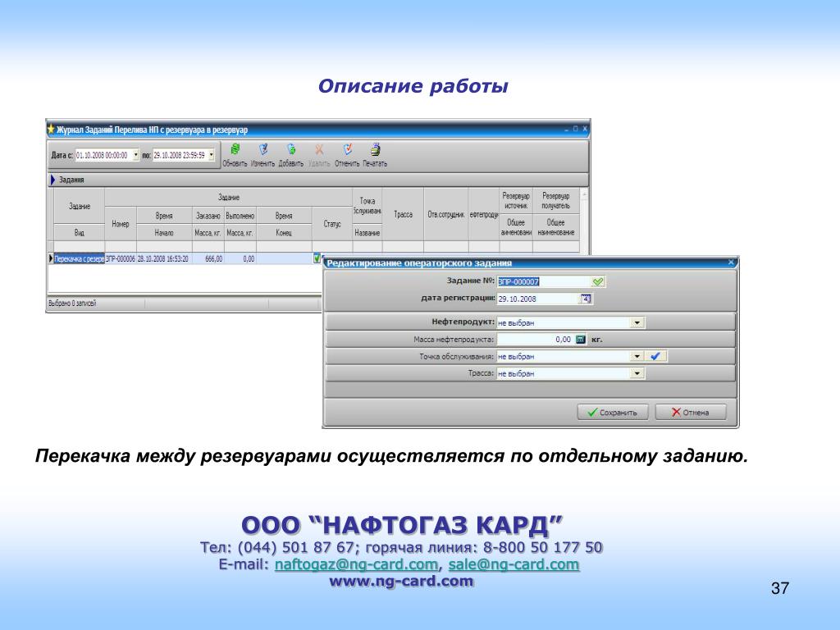Click the greyed Удалить delete icon
840x630 pixels.
coord(319,149)
